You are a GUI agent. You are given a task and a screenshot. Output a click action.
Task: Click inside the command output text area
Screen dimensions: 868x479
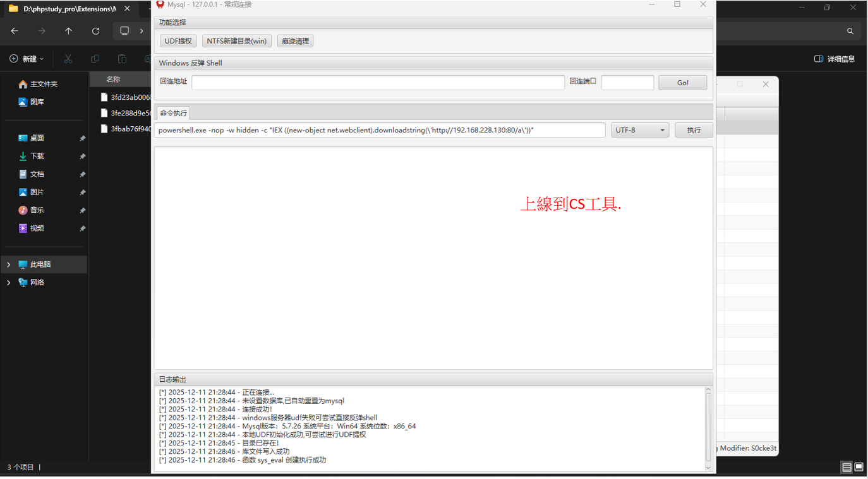click(x=433, y=258)
